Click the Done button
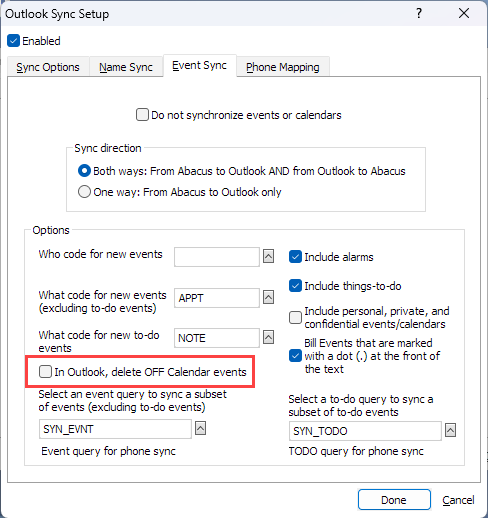Image resolution: width=488 pixels, height=518 pixels. pyautogui.click(x=394, y=500)
